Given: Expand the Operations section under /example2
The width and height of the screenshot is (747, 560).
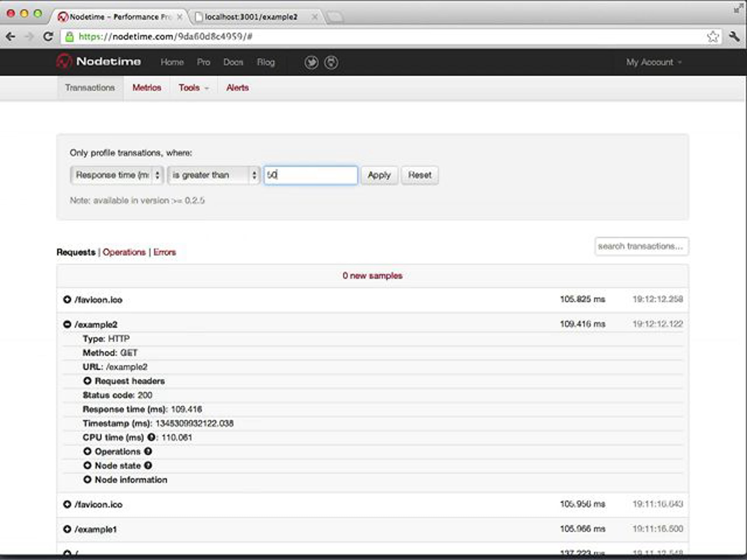Looking at the screenshot, I should pyautogui.click(x=87, y=451).
